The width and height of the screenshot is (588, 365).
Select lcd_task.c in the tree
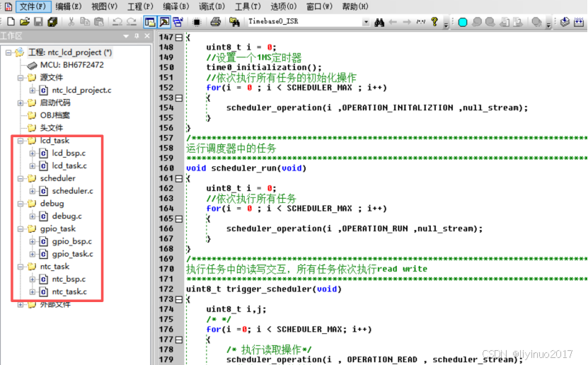[69, 166]
